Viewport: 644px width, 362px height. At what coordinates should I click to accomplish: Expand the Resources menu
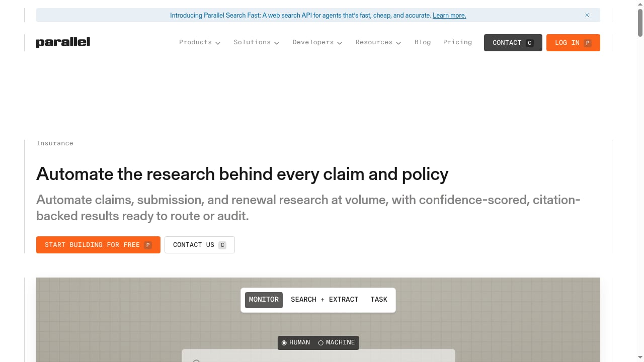click(x=378, y=42)
